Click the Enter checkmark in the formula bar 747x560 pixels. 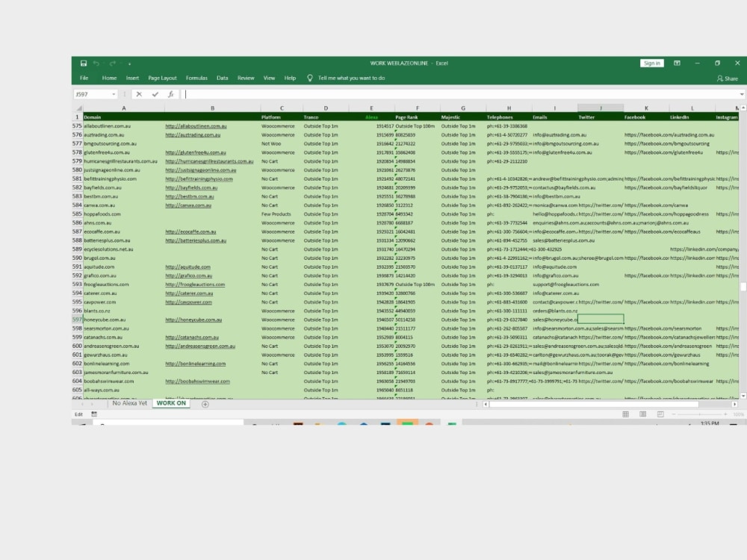[155, 94]
